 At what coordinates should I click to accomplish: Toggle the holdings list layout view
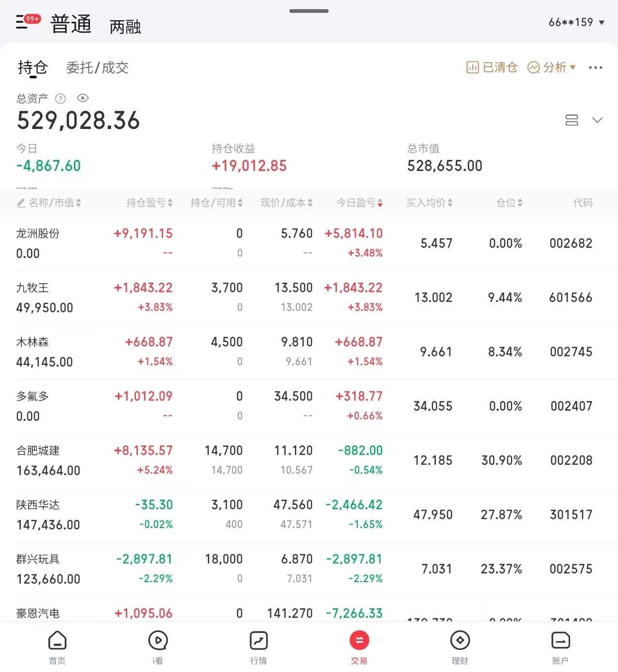pos(572,120)
